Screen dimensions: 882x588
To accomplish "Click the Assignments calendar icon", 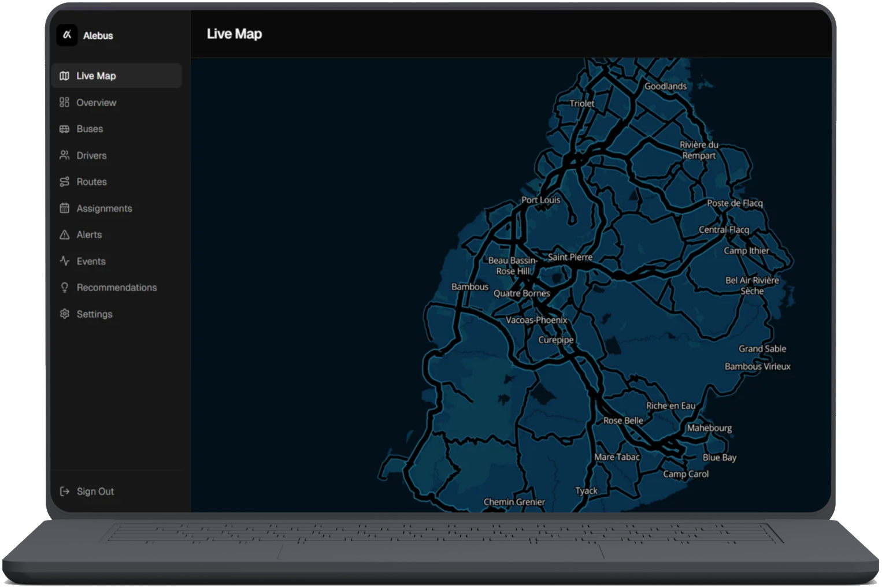I will (x=64, y=208).
